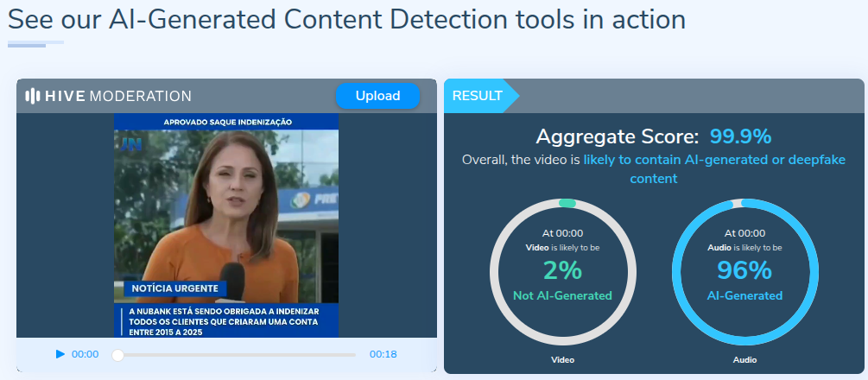Click the 'HIVE MODERATION' title text
Image resolution: width=868 pixels, height=380 pixels.
(118, 97)
